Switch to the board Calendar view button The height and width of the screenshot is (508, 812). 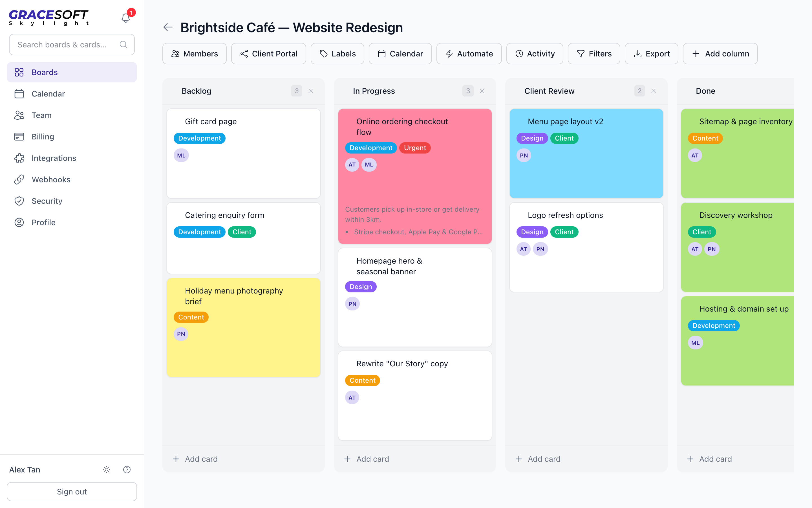[x=400, y=54]
